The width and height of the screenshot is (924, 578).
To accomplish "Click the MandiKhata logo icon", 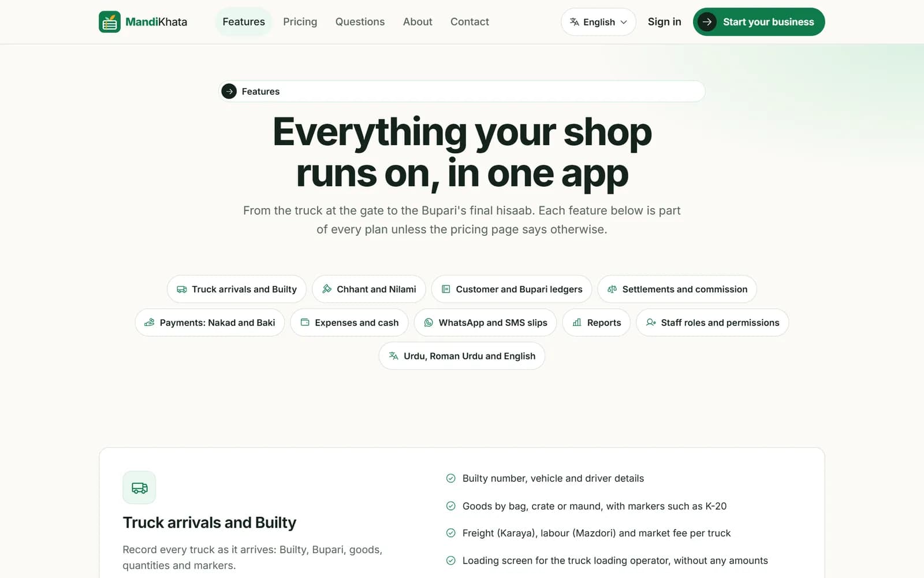I will pyautogui.click(x=110, y=22).
